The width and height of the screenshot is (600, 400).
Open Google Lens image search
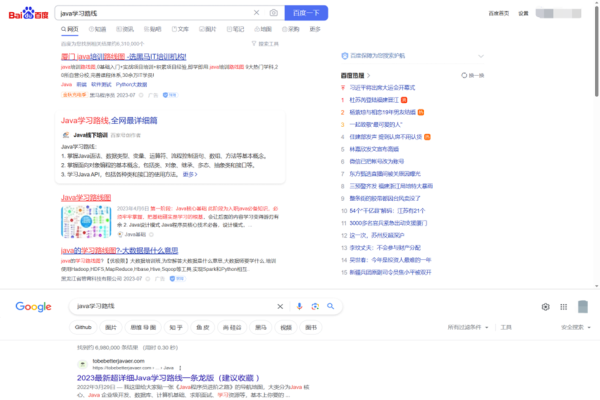click(x=315, y=306)
